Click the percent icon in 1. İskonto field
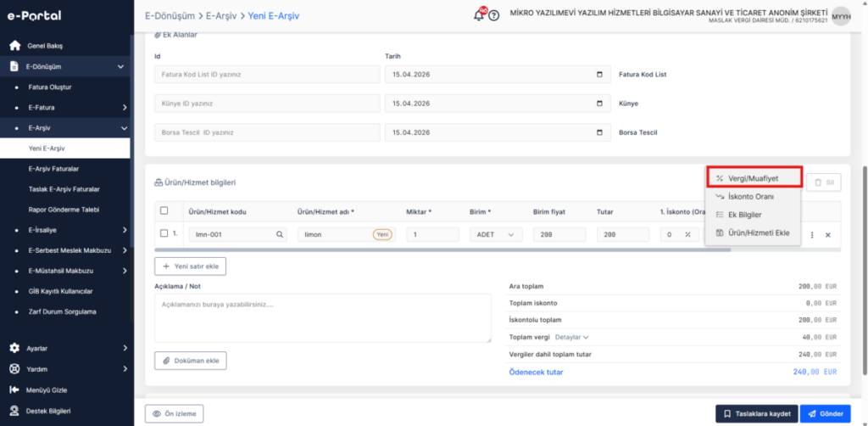Screen dimensions: 868x426 coord(687,234)
